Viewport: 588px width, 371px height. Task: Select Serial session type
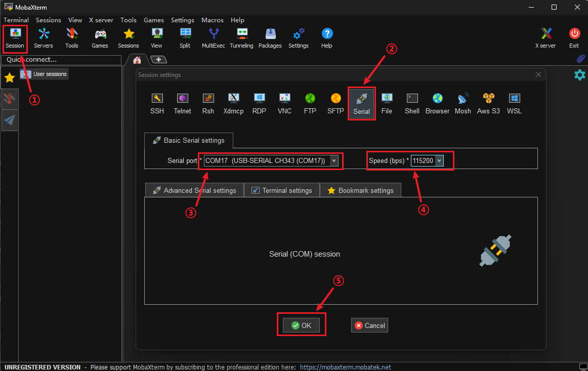361,104
